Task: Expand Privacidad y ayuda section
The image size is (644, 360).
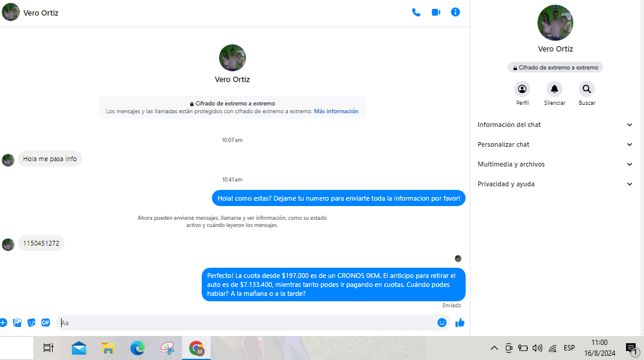Action: point(555,184)
